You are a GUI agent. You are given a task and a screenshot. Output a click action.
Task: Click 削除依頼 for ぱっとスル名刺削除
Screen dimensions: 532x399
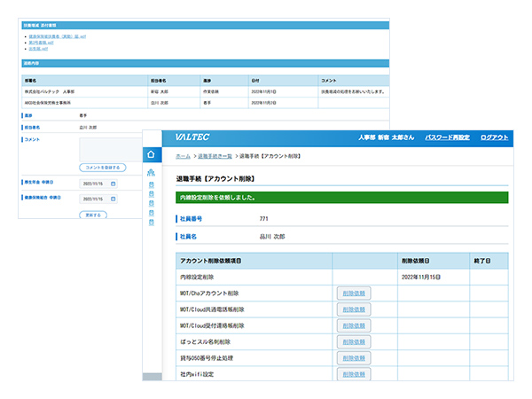[354, 341]
